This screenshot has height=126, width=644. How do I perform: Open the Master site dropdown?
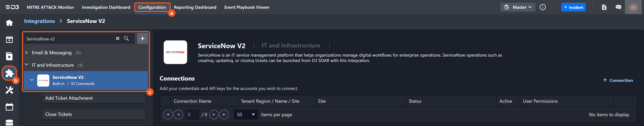click(x=518, y=7)
